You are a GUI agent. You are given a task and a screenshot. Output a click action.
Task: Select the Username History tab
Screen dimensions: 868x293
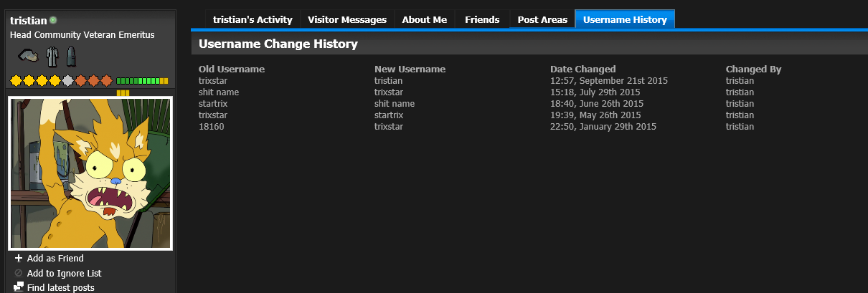point(625,19)
